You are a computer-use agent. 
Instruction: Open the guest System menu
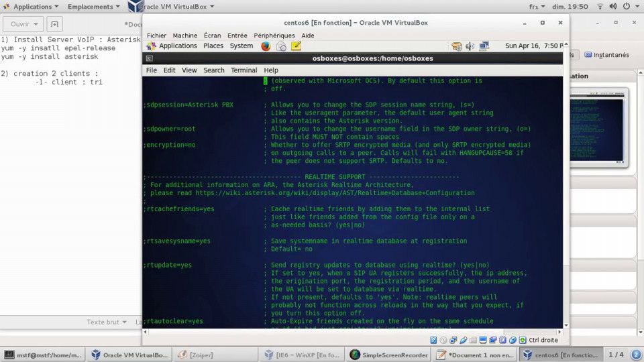[241, 46]
